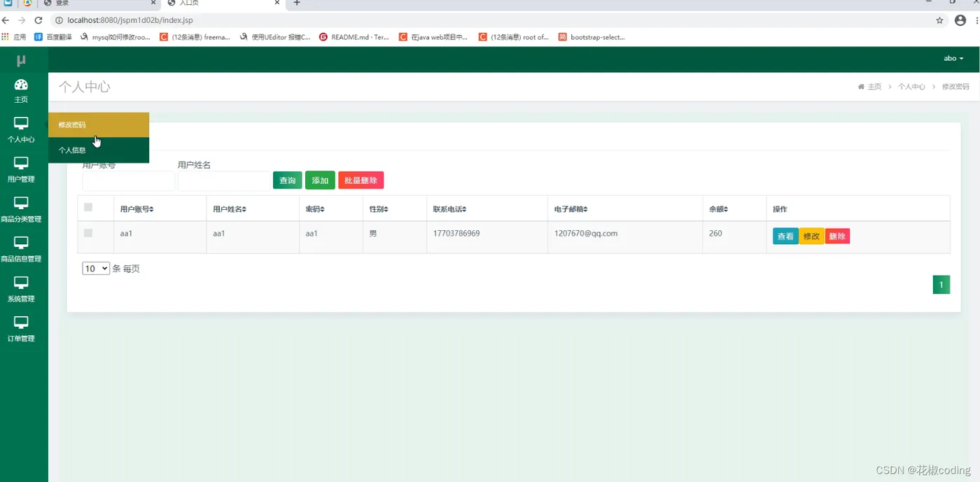
Task: Sort by 密码 column
Action: [315, 209]
